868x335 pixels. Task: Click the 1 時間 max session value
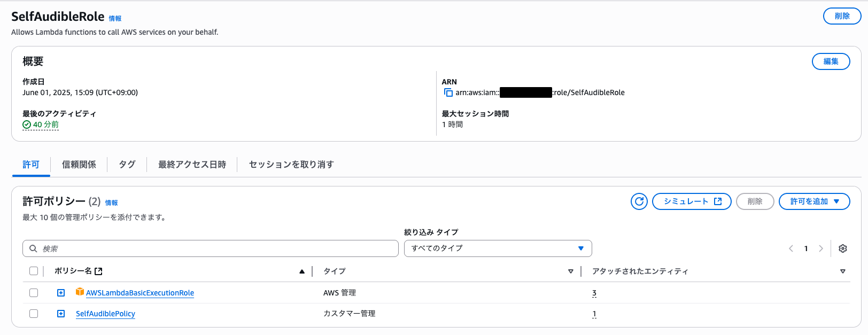453,124
